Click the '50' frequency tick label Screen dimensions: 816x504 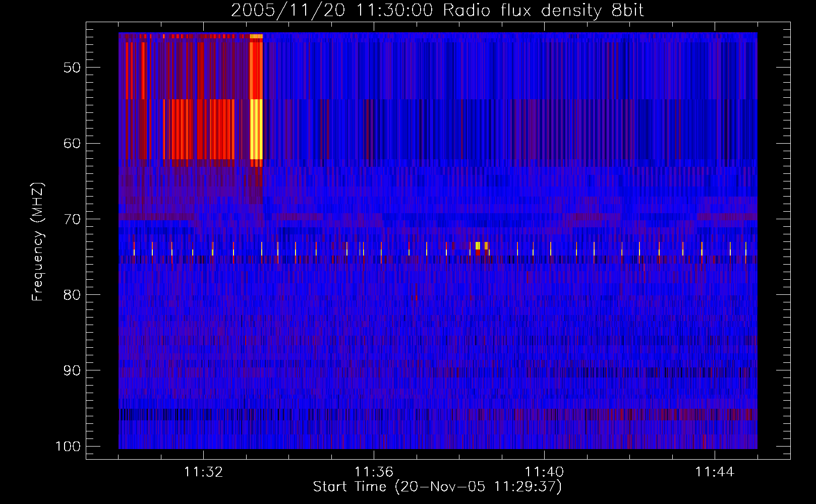(x=72, y=68)
